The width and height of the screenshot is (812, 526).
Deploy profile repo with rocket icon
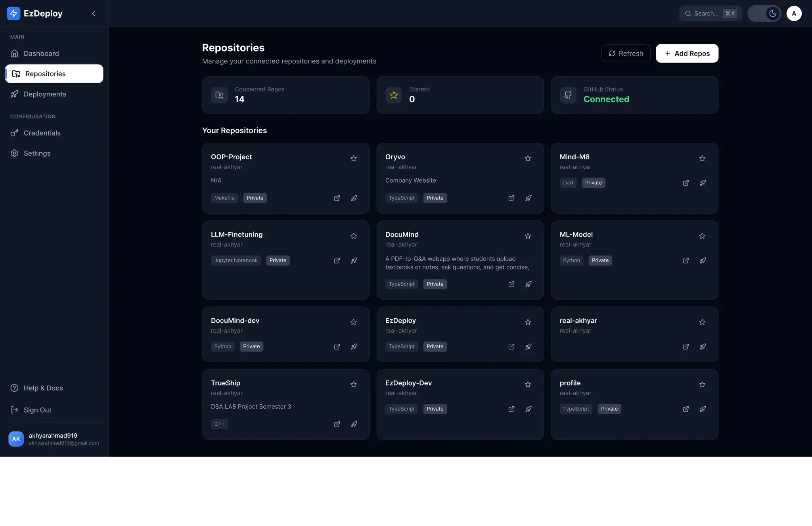pos(703,409)
